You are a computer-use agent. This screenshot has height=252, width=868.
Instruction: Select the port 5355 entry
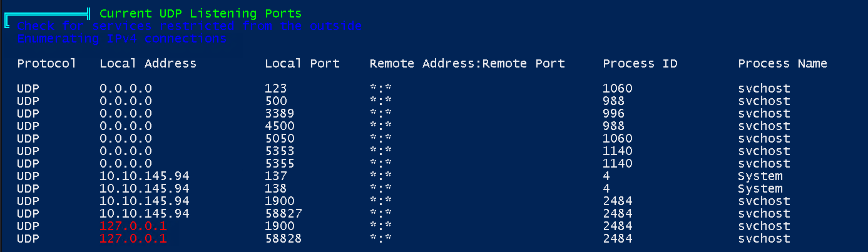tap(280, 163)
